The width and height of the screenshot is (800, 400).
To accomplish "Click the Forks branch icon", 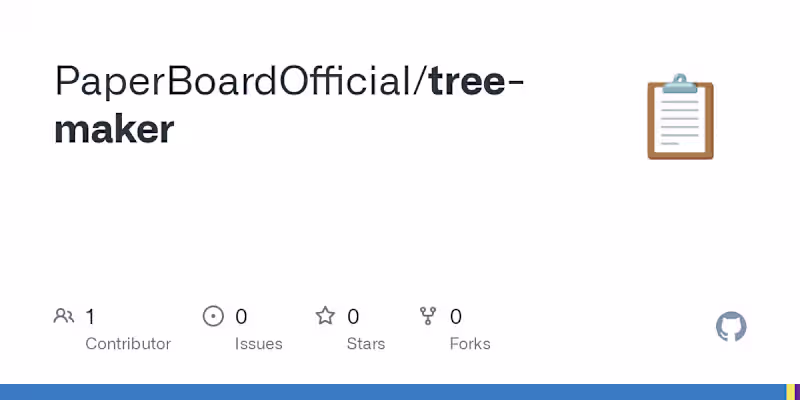I will [428, 317].
